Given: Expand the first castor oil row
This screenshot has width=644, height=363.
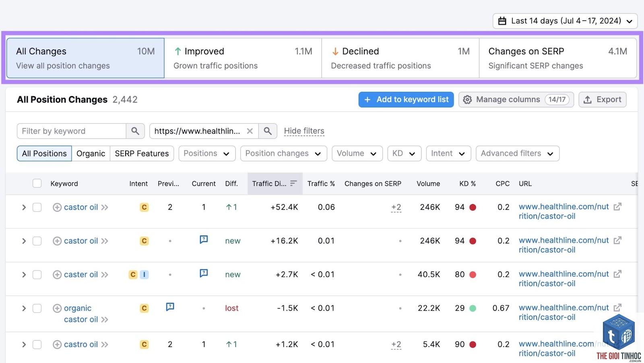Looking at the screenshot, I should (x=24, y=207).
